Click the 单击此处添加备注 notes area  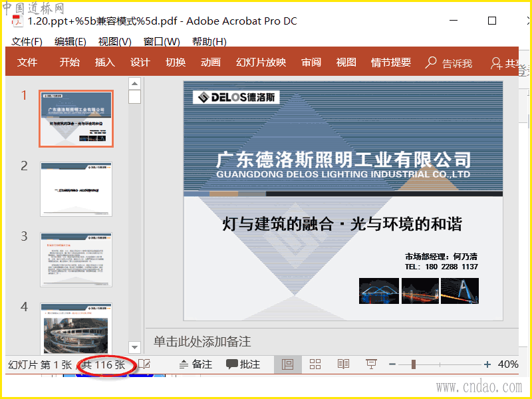coord(202,341)
